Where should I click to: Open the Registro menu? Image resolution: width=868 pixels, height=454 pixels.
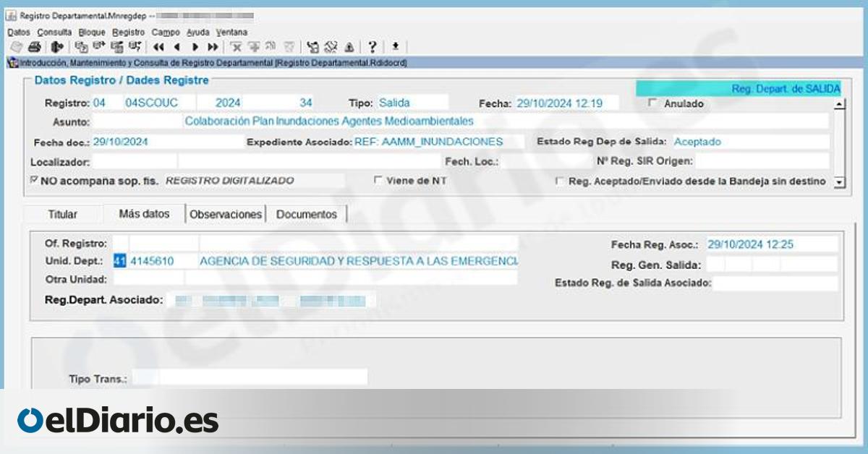click(x=128, y=32)
